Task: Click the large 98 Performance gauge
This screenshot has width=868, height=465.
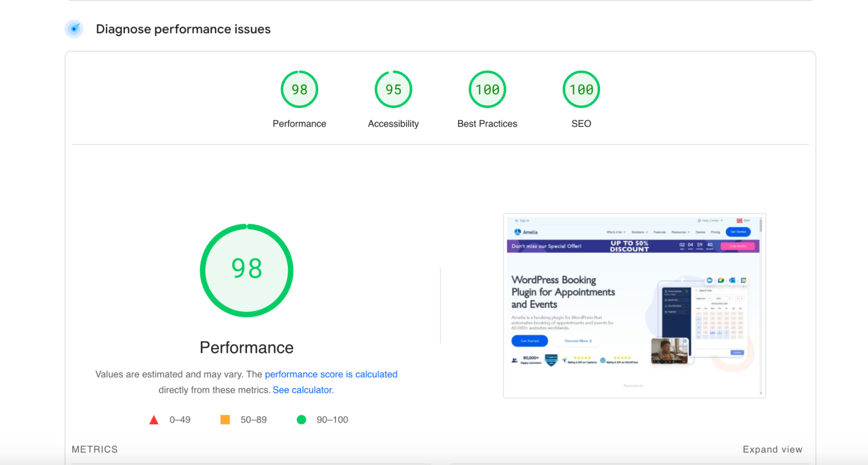Action: 247,270
